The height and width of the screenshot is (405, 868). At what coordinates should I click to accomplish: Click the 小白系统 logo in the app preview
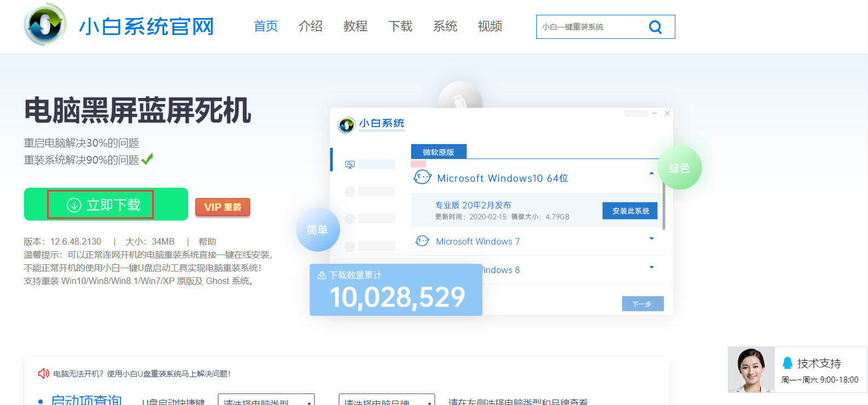pos(347,125)
